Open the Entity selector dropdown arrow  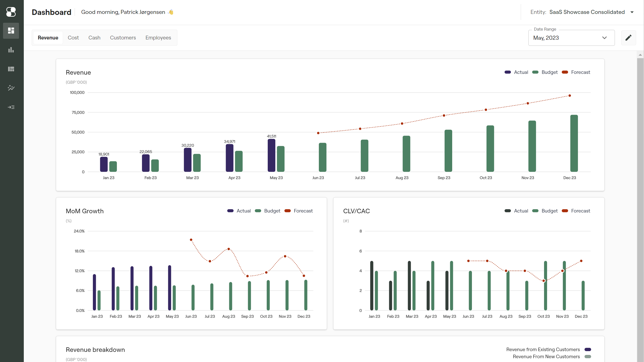632,12
